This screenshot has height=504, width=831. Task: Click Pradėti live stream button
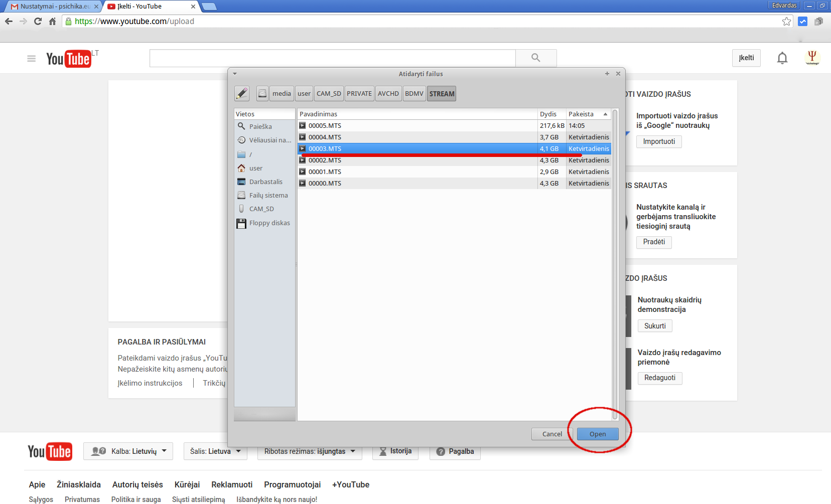[x=654, y=242]
